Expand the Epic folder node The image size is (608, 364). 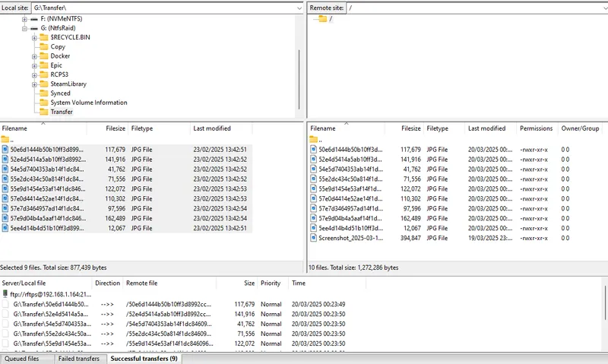[34, 65]
